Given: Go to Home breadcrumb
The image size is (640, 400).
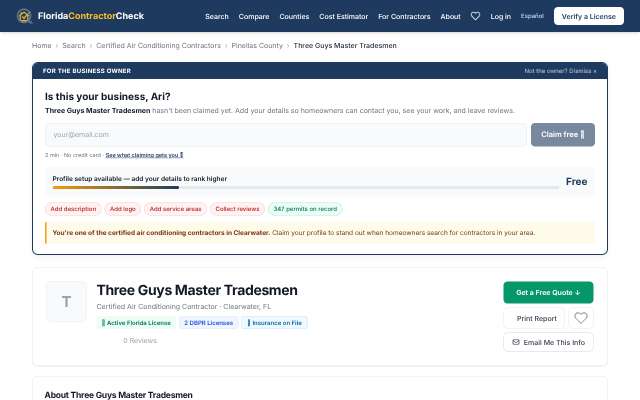Looking at the screenshot, I should pyautogui.click(x=42, y=45).
